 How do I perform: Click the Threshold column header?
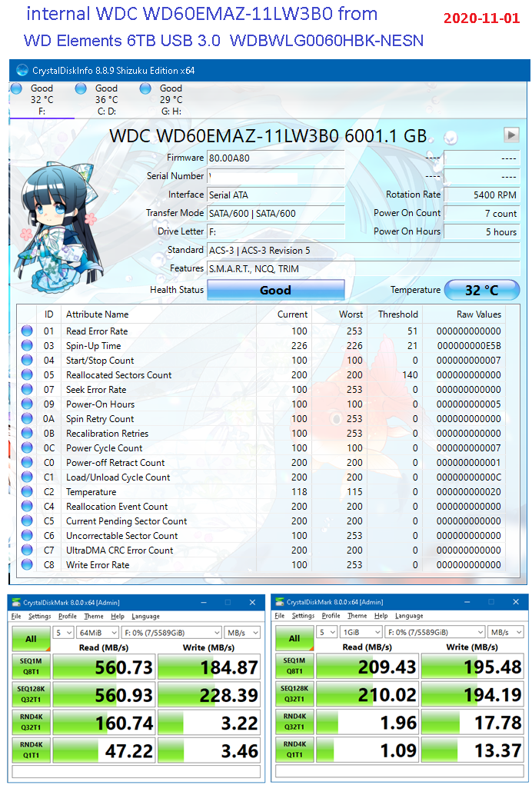[x=398, y=314]
